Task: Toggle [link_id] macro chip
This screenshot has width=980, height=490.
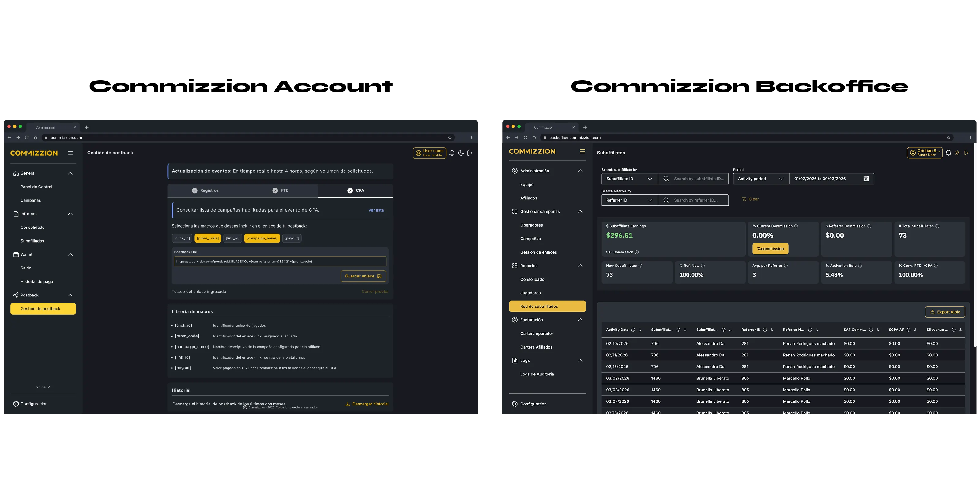Action: coord(232,238)
